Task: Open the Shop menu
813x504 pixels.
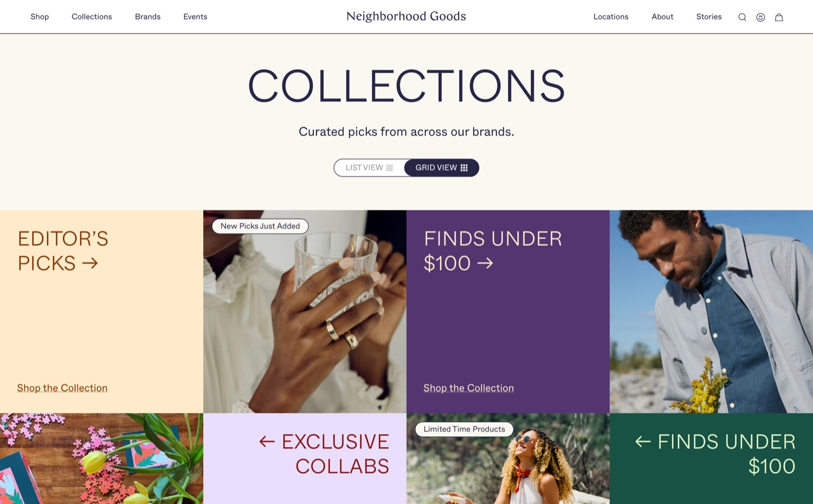Action: coord(40,17)
